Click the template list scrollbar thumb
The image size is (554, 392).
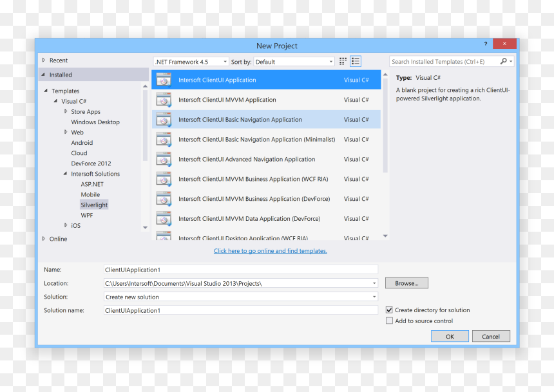(x=385, y=126)
